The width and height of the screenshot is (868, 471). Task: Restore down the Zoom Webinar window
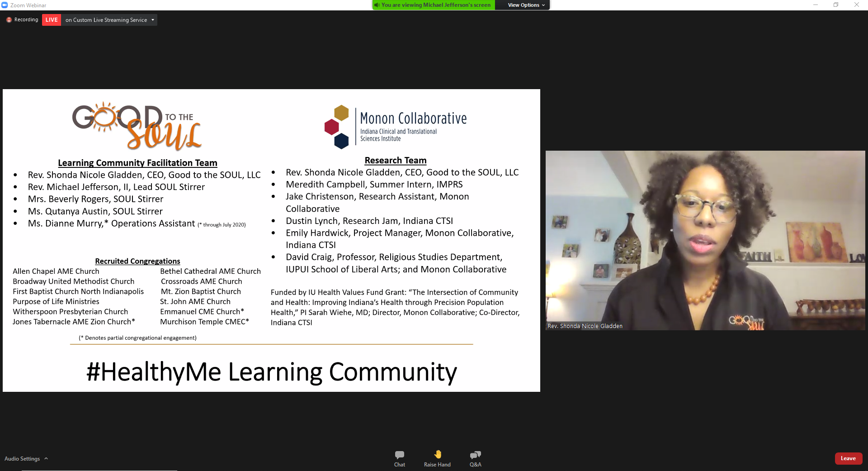coord(836,5)
